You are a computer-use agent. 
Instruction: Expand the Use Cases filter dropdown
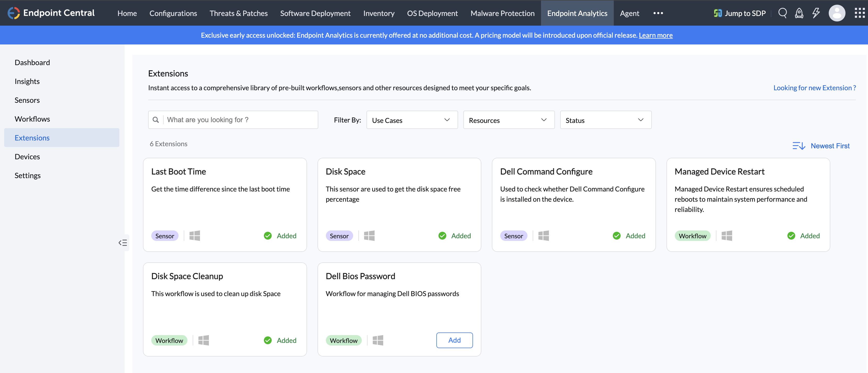point(412,120)
